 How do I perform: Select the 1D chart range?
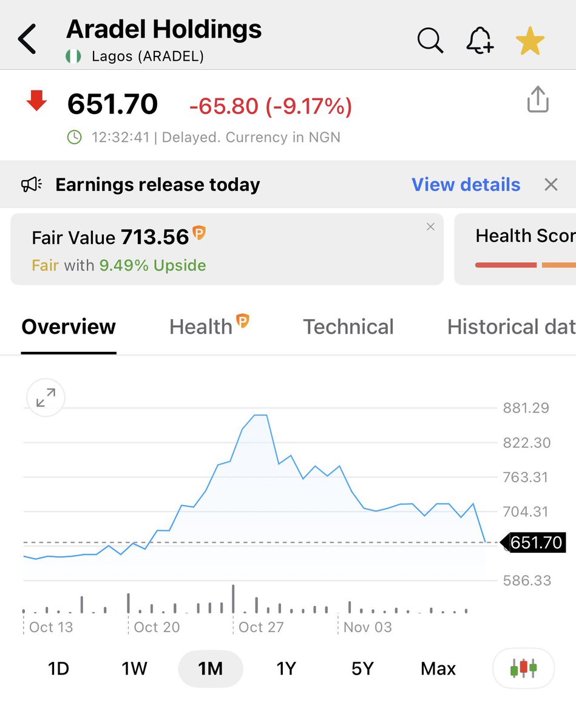tap(58, 669)
